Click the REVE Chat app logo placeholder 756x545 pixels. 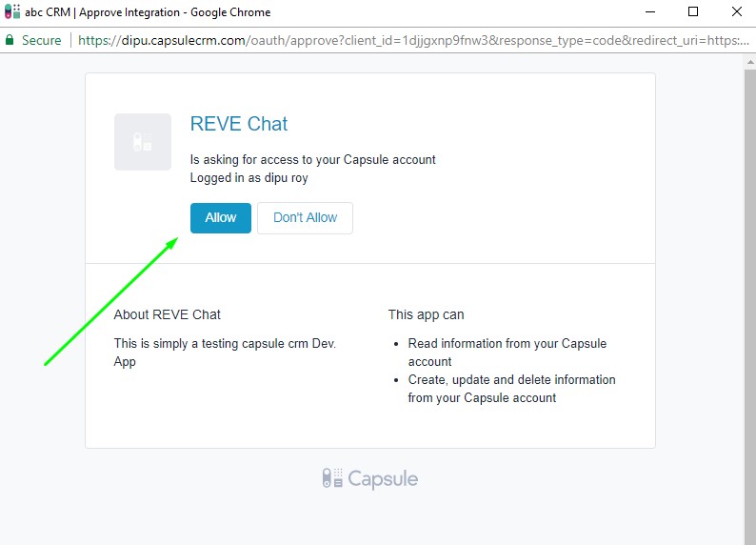pos(143,142)
